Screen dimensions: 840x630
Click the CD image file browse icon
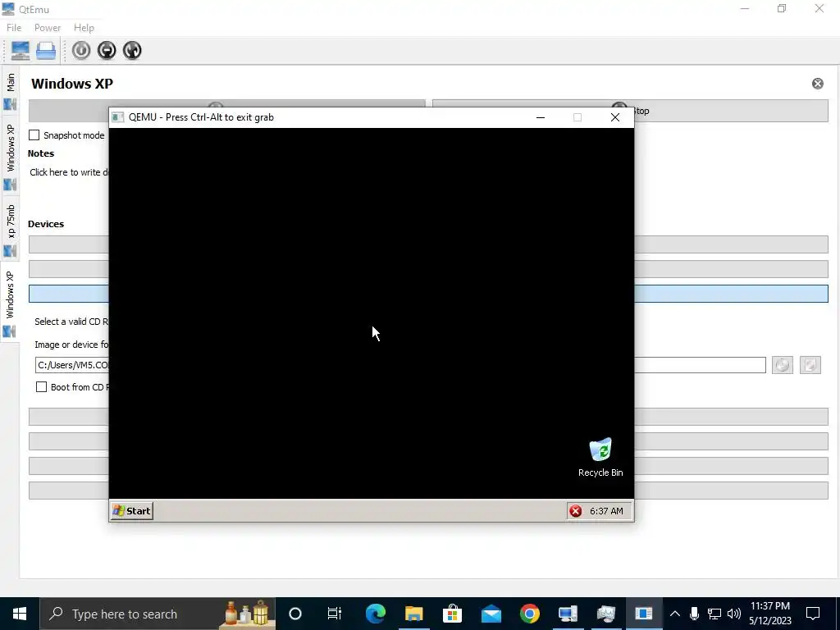tap(810, 365)
